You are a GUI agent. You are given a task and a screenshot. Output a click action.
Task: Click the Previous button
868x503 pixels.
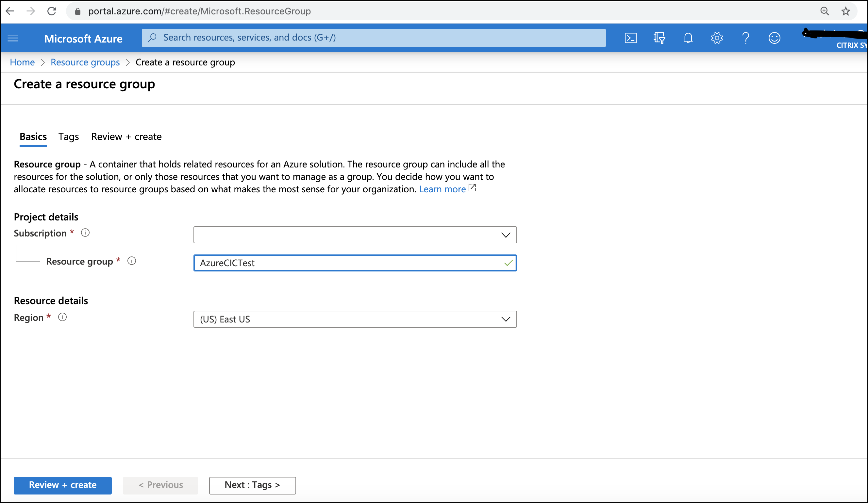click(x=160, y=485)
